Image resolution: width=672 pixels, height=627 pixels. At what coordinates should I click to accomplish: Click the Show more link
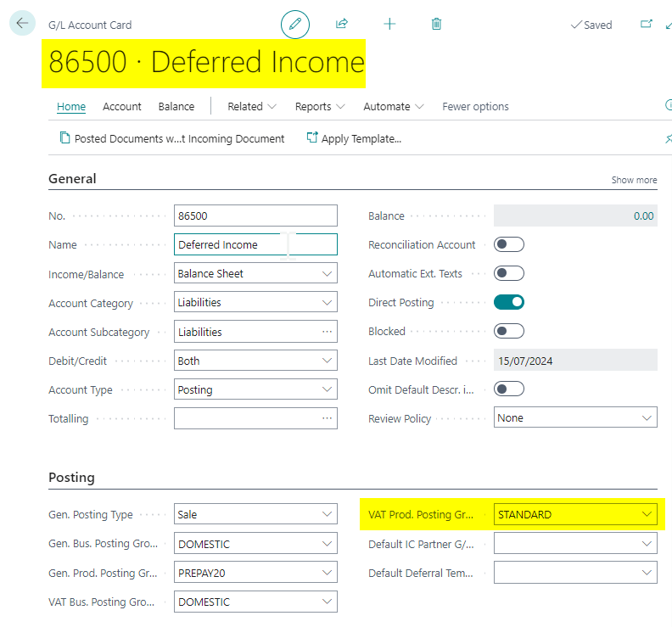pyautogui.click(x=634, y=180)
